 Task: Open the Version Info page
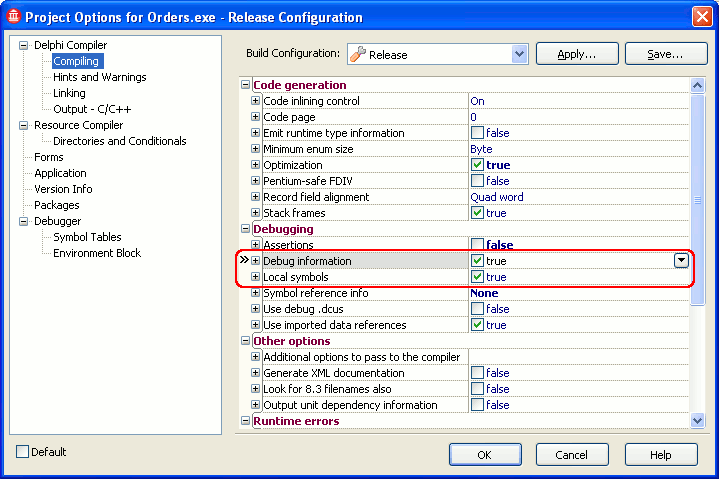[x=63, y=189]
